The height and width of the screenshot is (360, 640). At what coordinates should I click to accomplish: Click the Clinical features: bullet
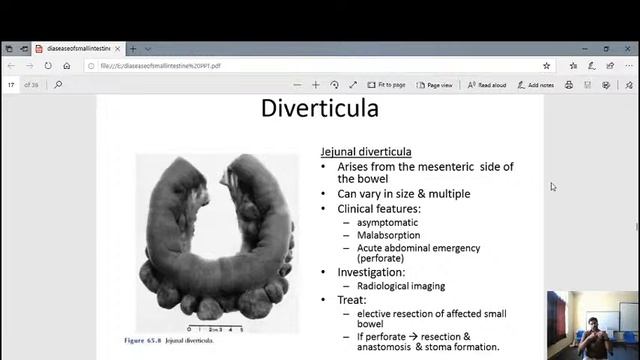(379, 209)
